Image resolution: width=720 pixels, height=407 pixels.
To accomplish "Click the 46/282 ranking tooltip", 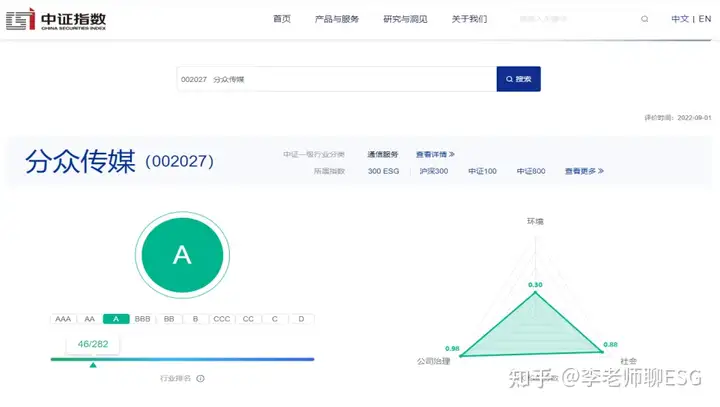I will (x=93, y=344).
